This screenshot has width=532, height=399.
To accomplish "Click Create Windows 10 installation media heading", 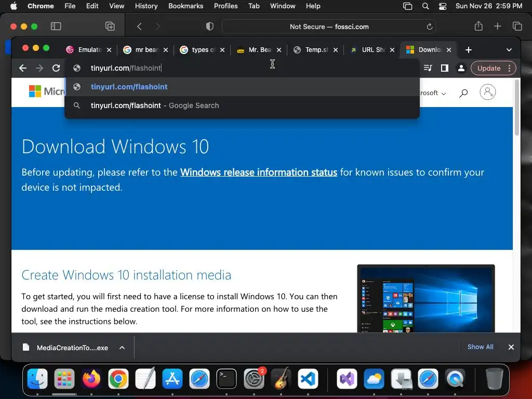I will coord(126,275).
